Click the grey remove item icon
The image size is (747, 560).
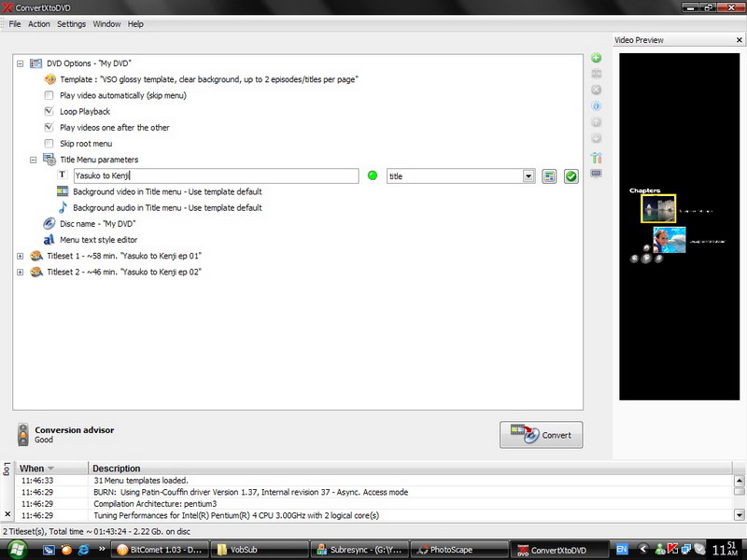tap(596, 90)
